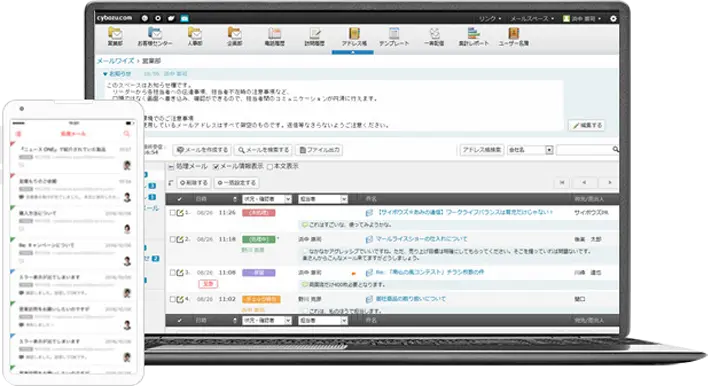Expand the 担当者 filter dropdown in header
Viewport: 708px width, 386px height.
click(323, 199)
